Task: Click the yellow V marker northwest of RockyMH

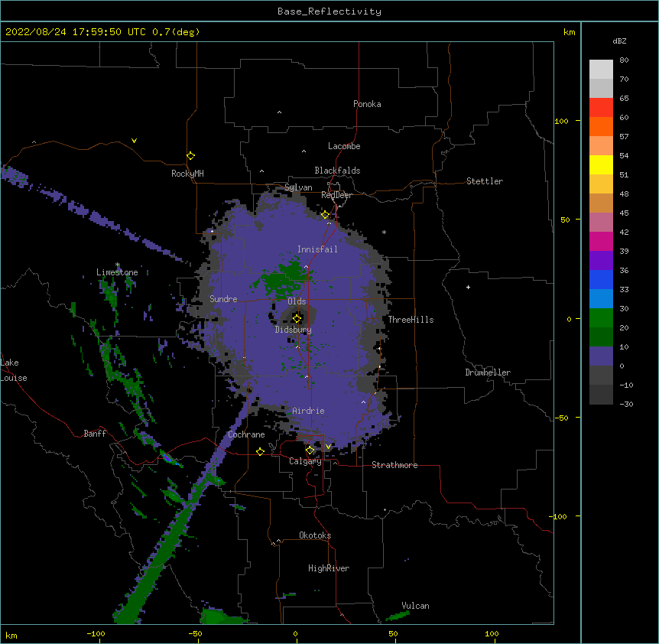Action: coord(134,141)
